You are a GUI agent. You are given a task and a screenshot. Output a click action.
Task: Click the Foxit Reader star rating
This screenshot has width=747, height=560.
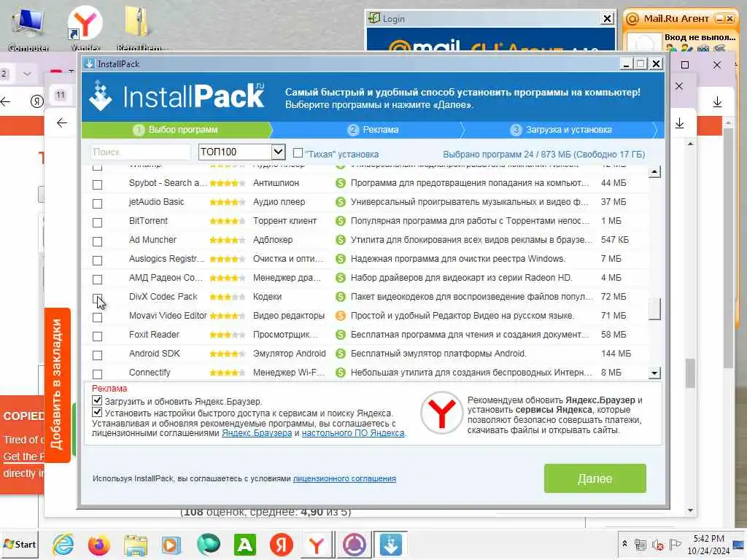point(228,335)
